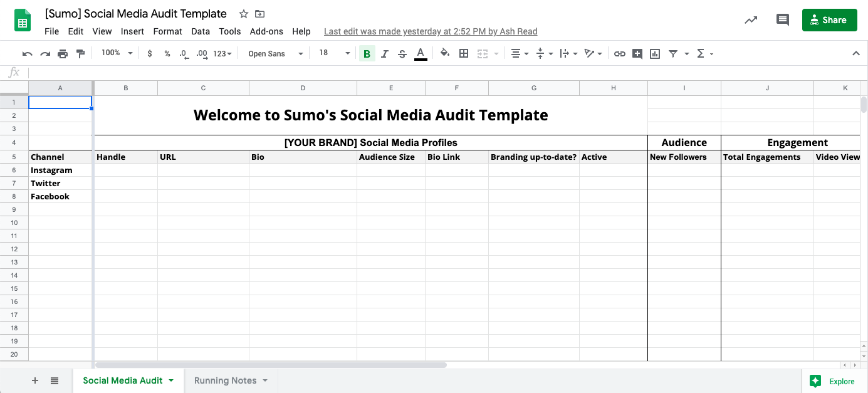Screen dimensions: 868x393
Task: Select column D header
Action: (303, 88)
